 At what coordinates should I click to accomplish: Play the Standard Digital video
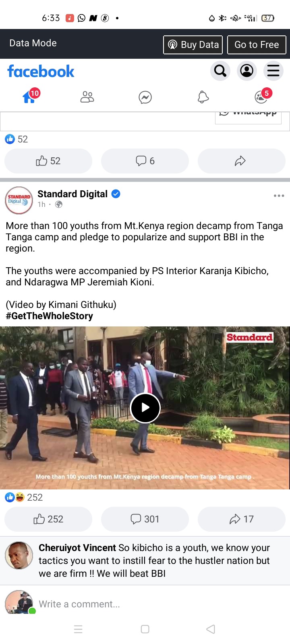coord(145,408)
